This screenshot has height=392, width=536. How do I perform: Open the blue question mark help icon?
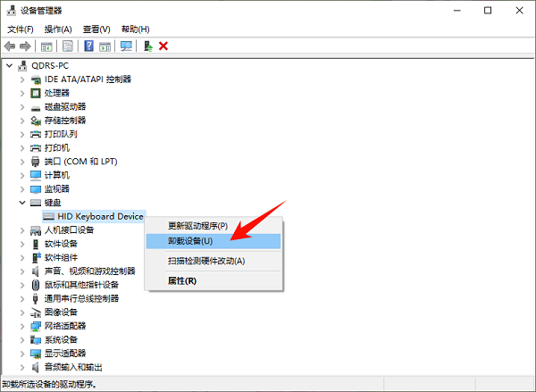coord(89,46)
